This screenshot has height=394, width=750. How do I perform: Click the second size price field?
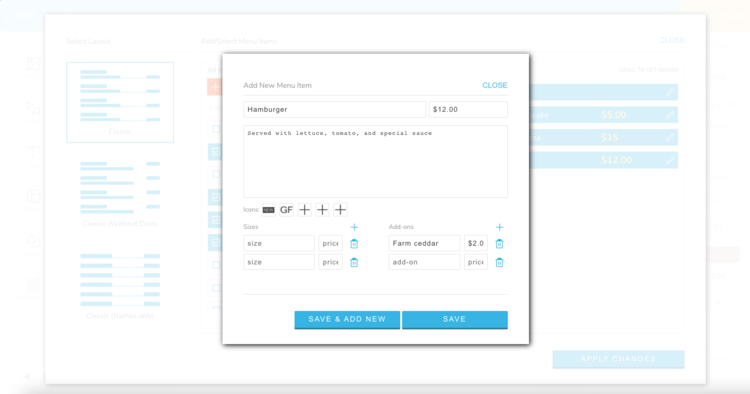point(331,262)
